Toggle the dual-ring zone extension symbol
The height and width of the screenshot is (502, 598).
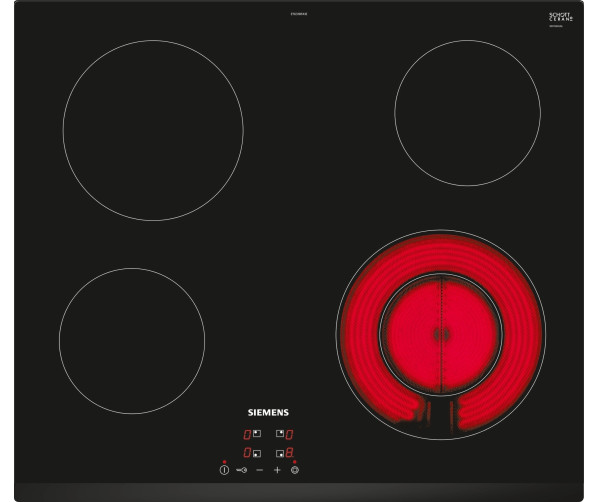click(x=295, y=470)
